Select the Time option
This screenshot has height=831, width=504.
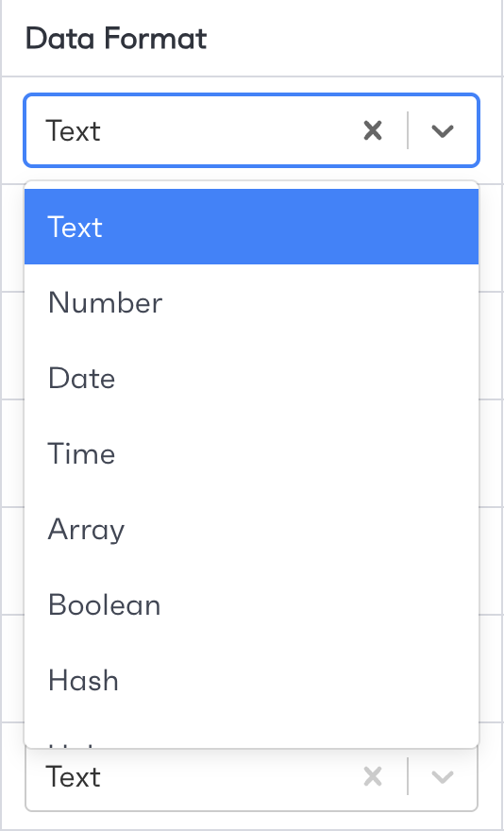251,453
